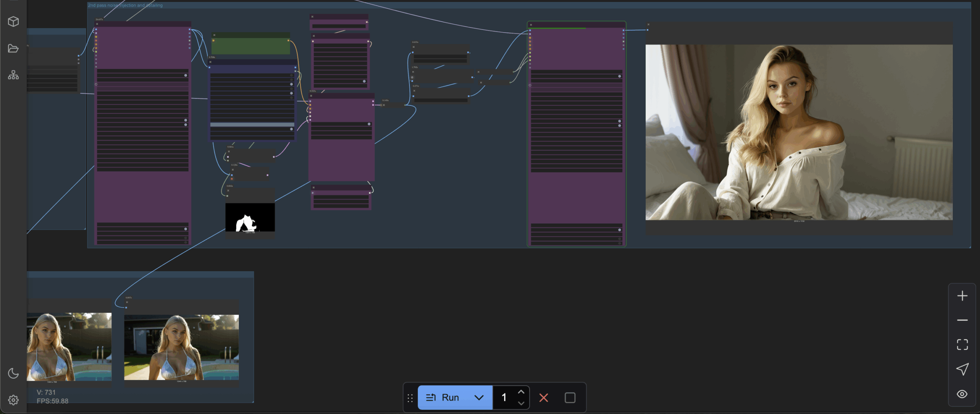Click the paper-plane select mode icon
Viewport: 980px width, 414px height.
pyautogui.click(x=962, y=369)
